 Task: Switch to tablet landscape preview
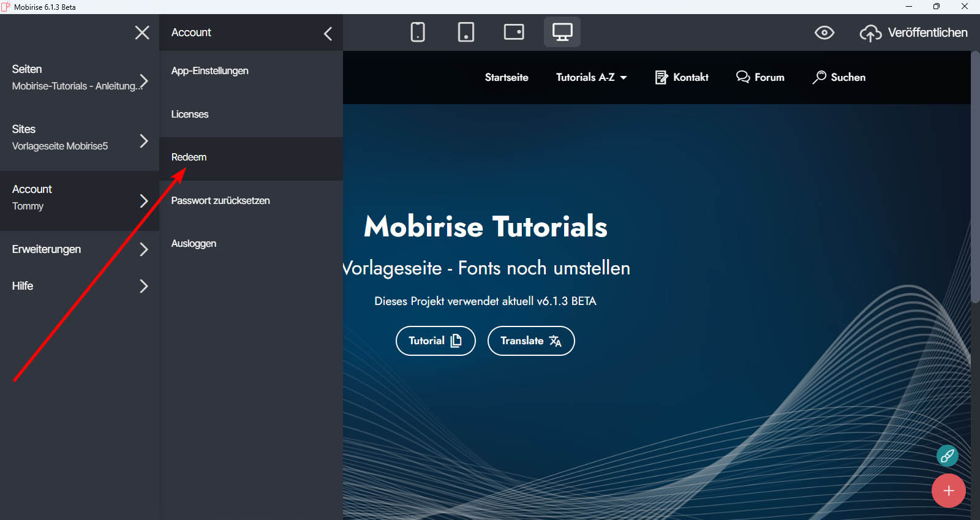[x=514, y=32]
